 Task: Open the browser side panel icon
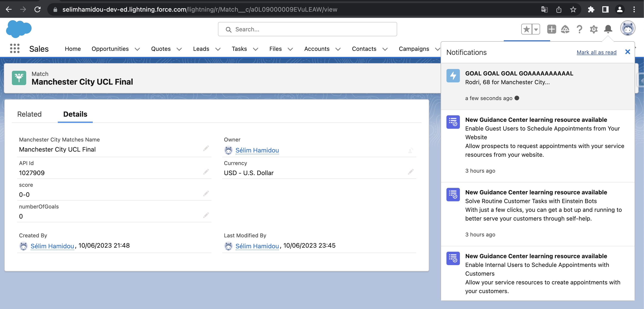(x=605, y=9)
